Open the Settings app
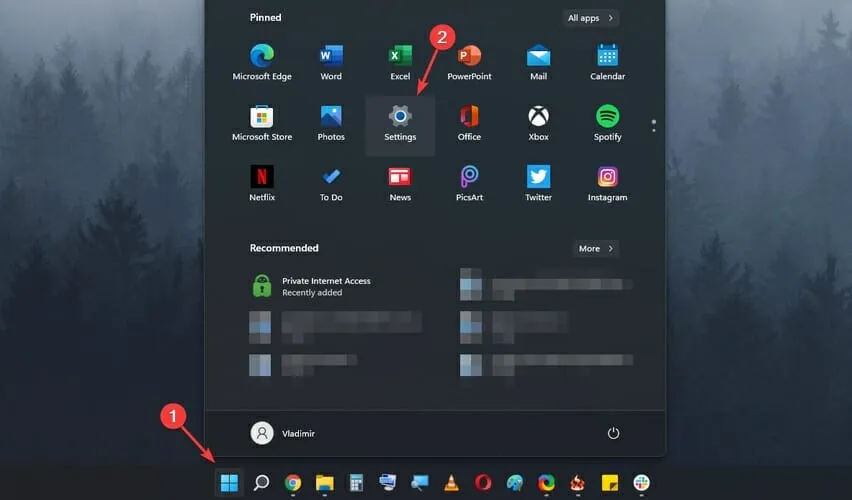 [x=400, y=123]
